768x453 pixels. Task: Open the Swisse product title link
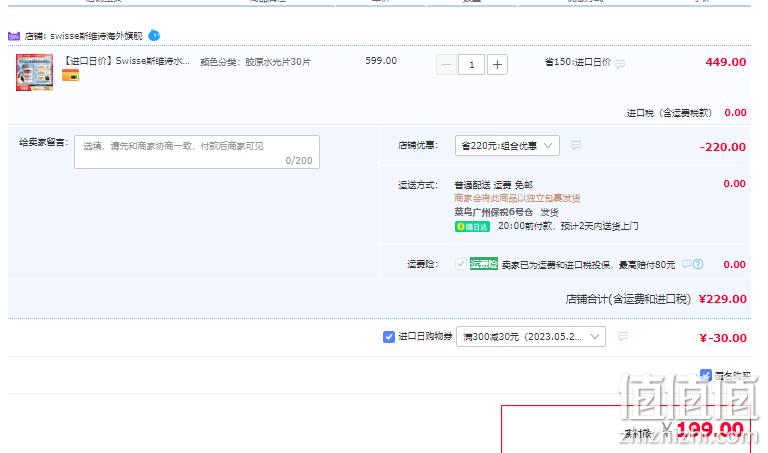126,61
